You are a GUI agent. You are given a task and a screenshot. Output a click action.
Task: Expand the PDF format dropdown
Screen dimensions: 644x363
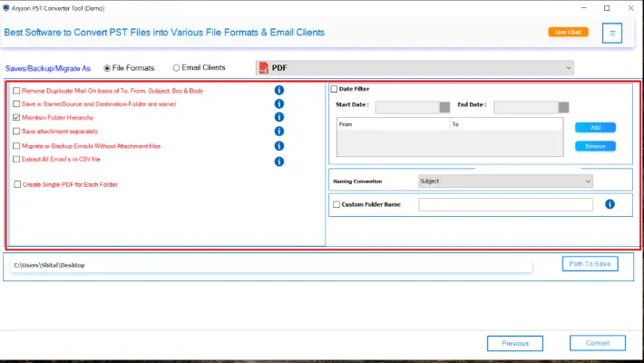tap(415, 68)
